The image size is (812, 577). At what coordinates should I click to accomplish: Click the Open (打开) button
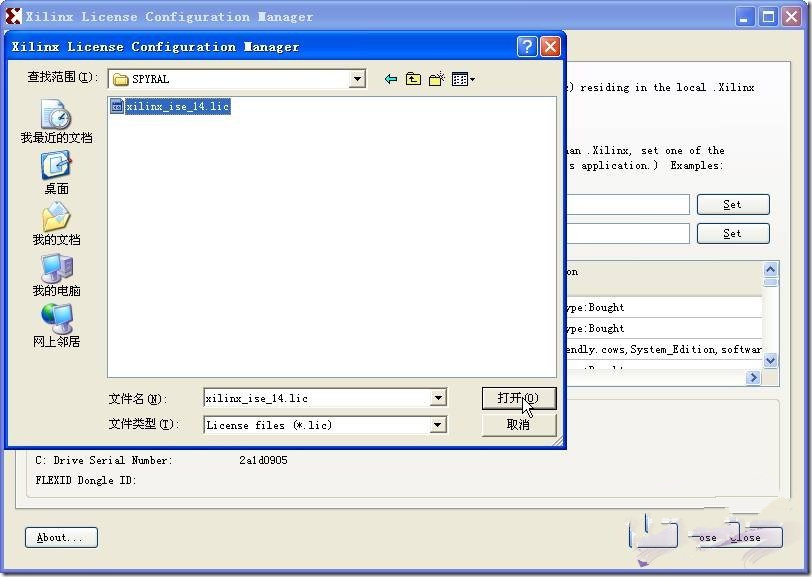coord(518,398)
